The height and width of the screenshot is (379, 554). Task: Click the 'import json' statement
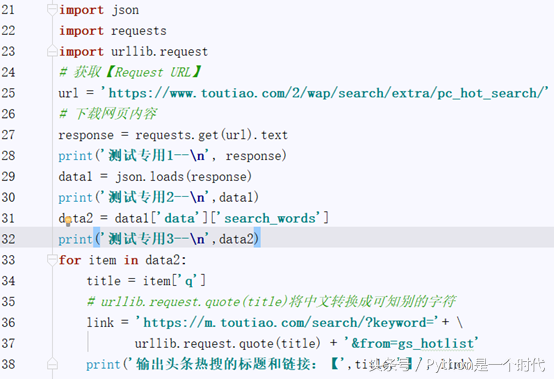99,10
